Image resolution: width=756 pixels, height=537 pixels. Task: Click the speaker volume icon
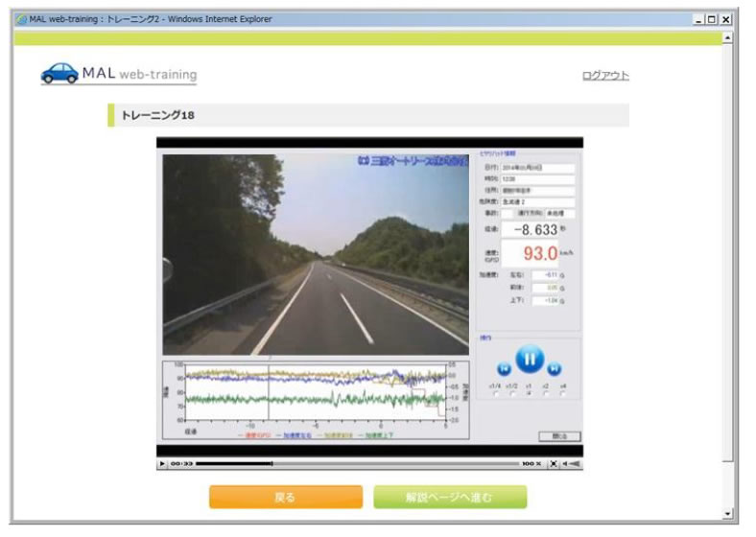[x=571, y=464]
